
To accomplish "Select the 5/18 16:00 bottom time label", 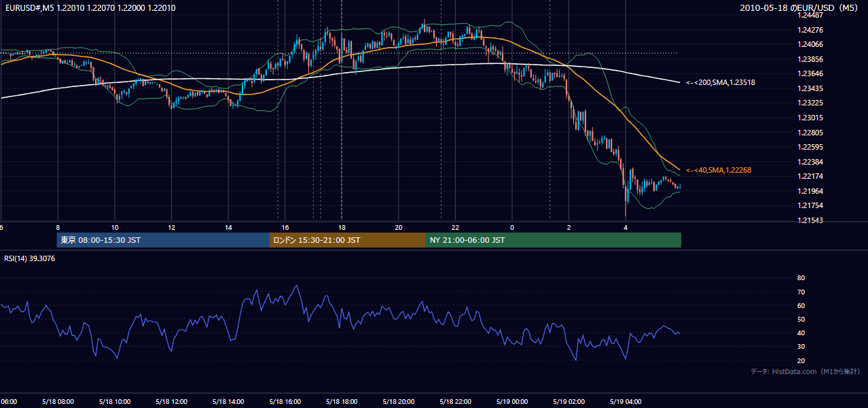I will coord(285,401).
